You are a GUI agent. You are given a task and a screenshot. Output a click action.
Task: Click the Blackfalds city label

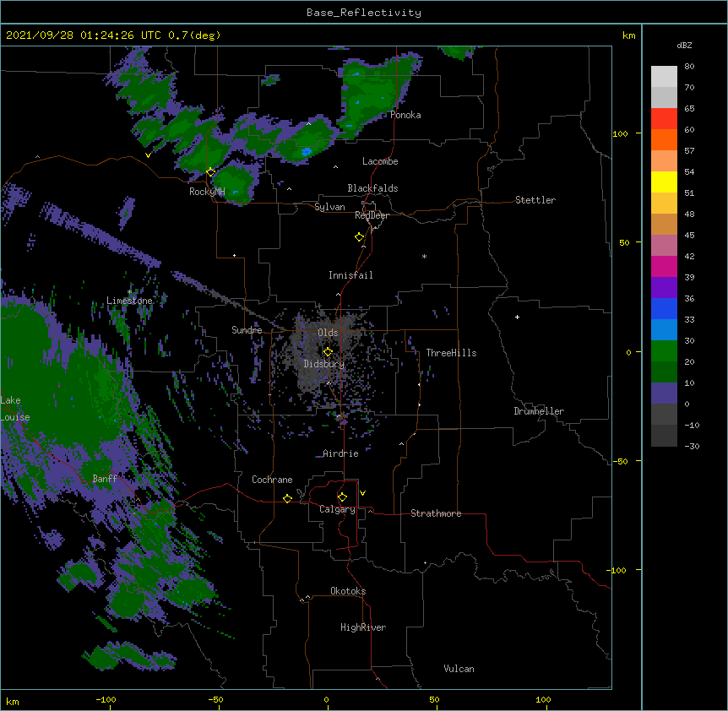tap(372, 188)
